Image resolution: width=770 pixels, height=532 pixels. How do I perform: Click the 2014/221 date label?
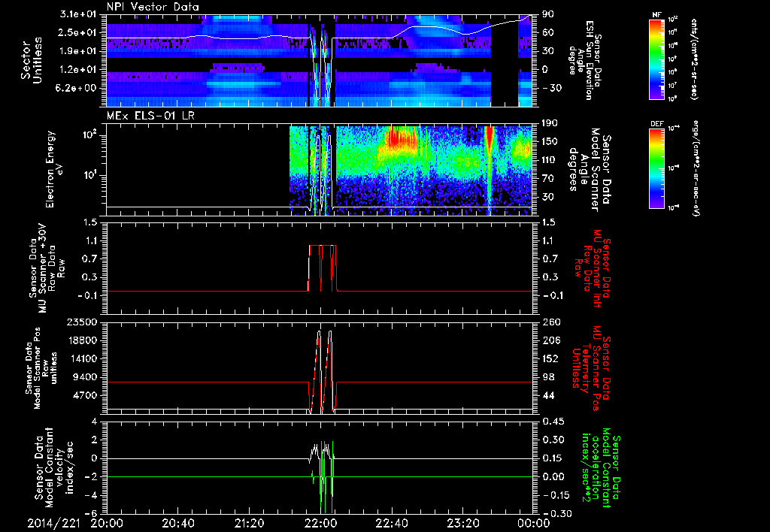(x=53, y=523)
